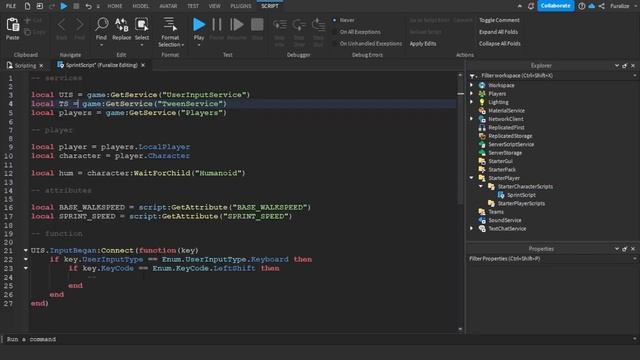The height and width of the screenshot is (360, 640).
Task: Open the Replace tool
Action: pyautogui.click(x=122, y=25)
